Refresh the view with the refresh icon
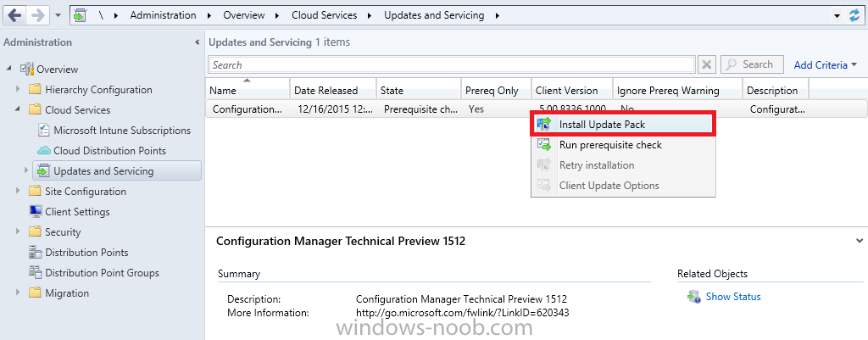The height and width of the screenshot is (340, 868). [x=854, y=15]
